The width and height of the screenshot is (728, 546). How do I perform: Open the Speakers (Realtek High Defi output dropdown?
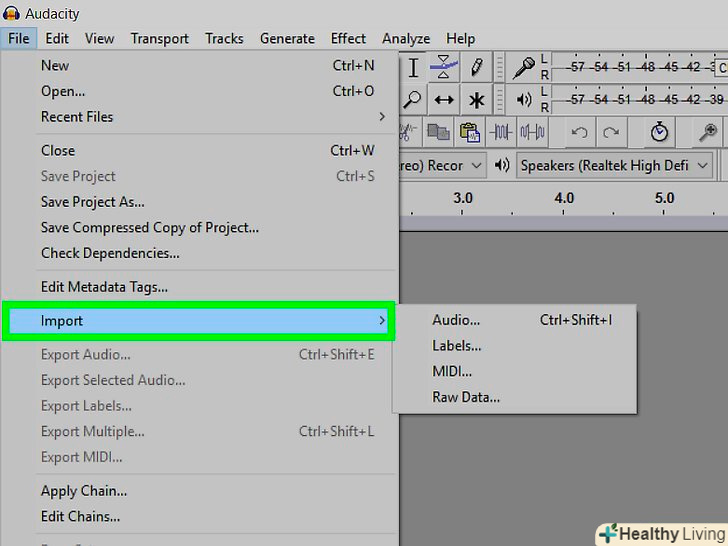pyautogui.click(x=615, y=165)
